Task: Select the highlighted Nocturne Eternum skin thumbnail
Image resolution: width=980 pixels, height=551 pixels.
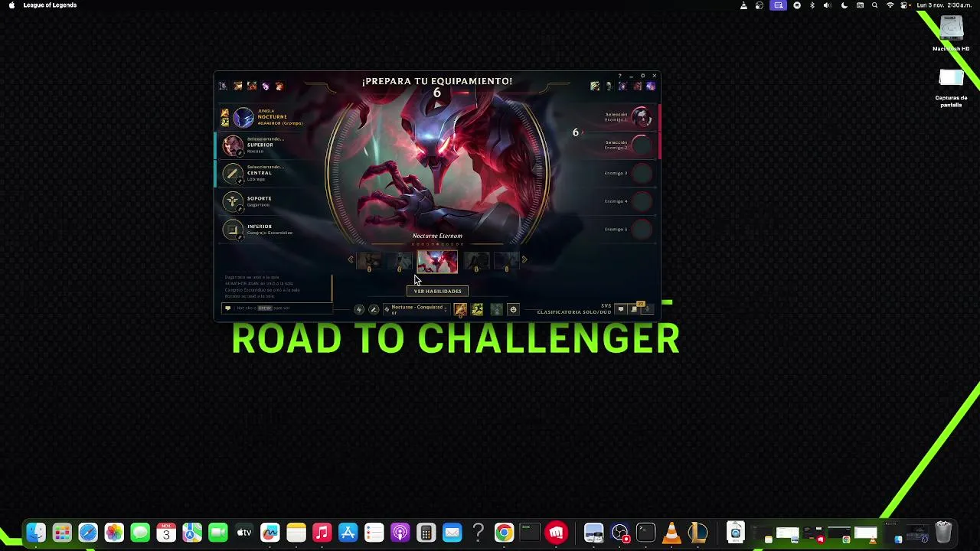Action: click(x=437, y=261)
